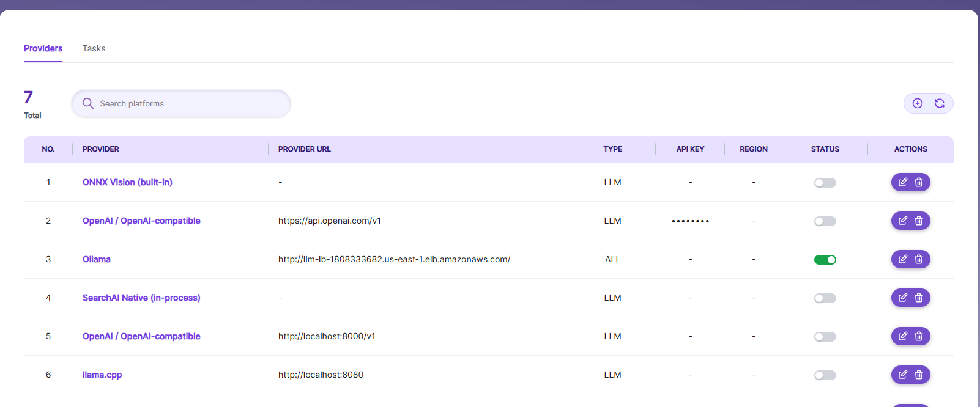This screenshot has width=980, height=407.
Task: Delete the api.openai.com provider row
Action: tap(919, 221)
